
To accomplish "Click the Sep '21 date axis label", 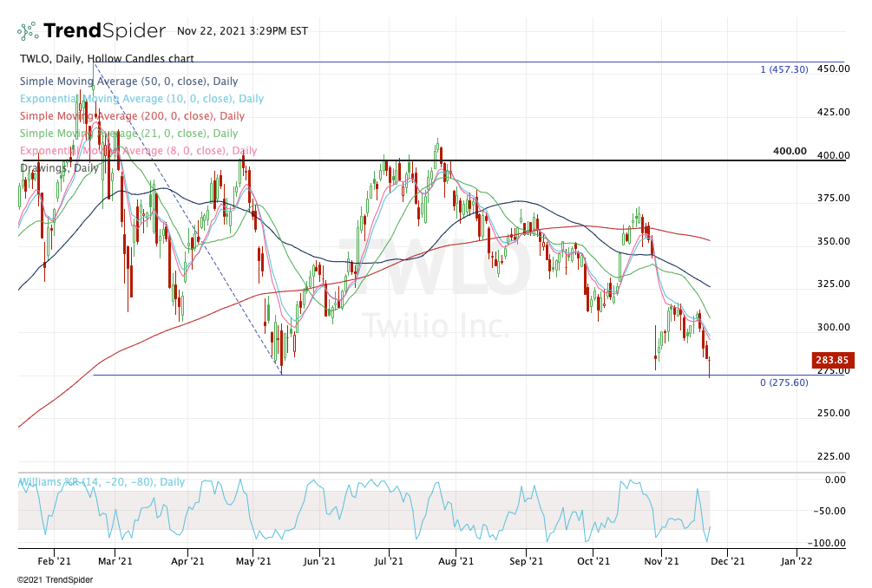I will pos(526,561).
